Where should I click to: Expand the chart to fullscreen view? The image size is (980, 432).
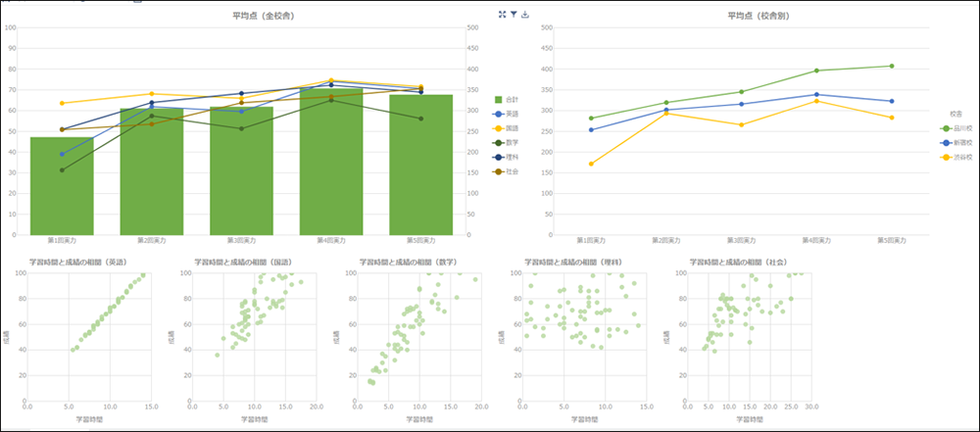click(x=502, y=15)
